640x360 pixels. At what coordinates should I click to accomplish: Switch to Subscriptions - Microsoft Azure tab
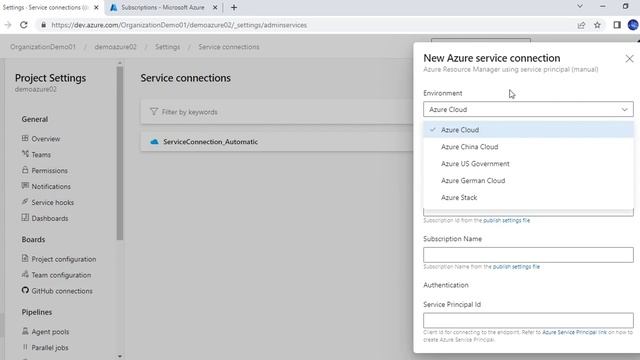coord(162,7)
